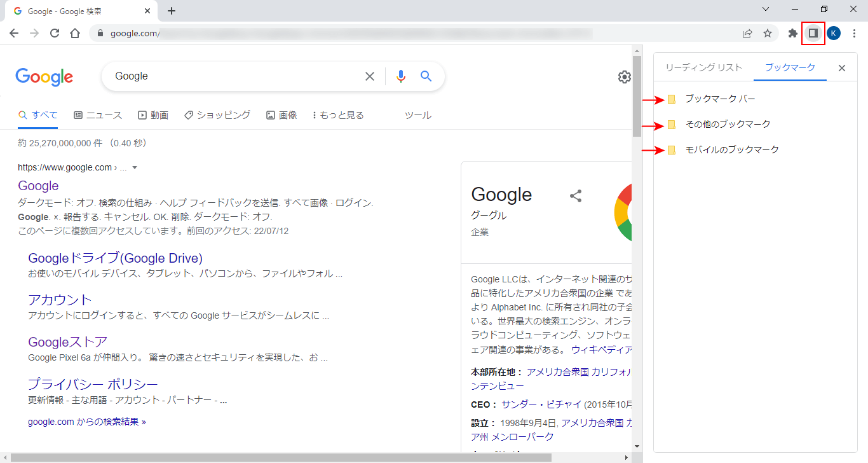Go back with the back arrow
The image size is (868, 463).
pos(14,33)
